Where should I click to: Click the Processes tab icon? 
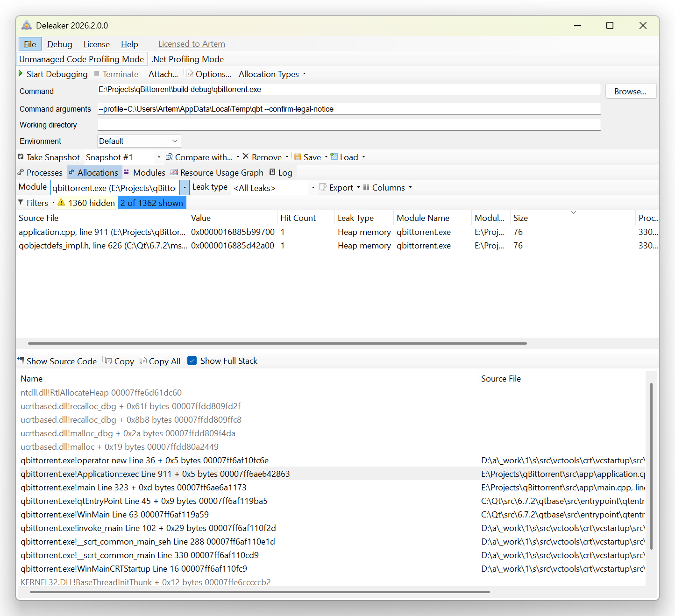(x=21, y=172)
